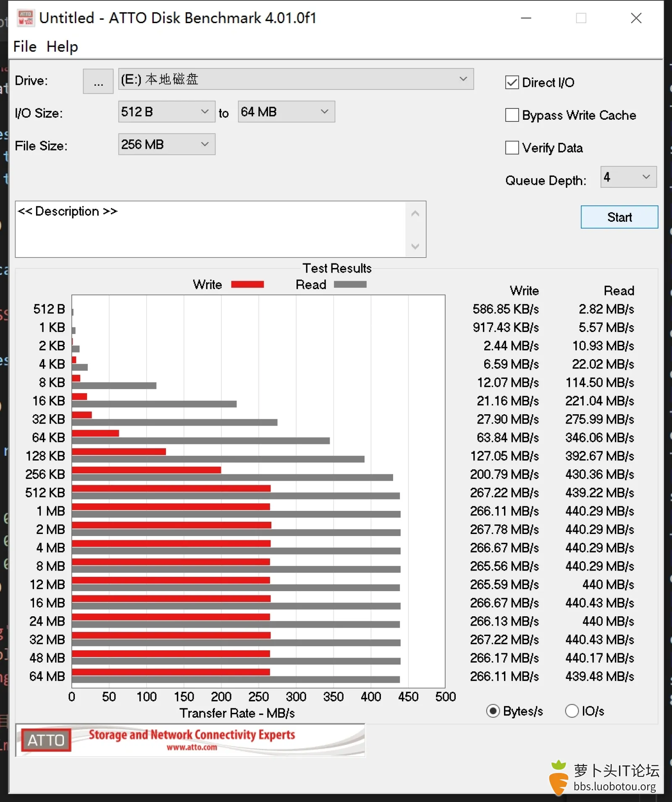Image resolution: width=672 pixels, height=802 pixels.
Task: Select the Bytes/s radio button
Action: [493, 711]
